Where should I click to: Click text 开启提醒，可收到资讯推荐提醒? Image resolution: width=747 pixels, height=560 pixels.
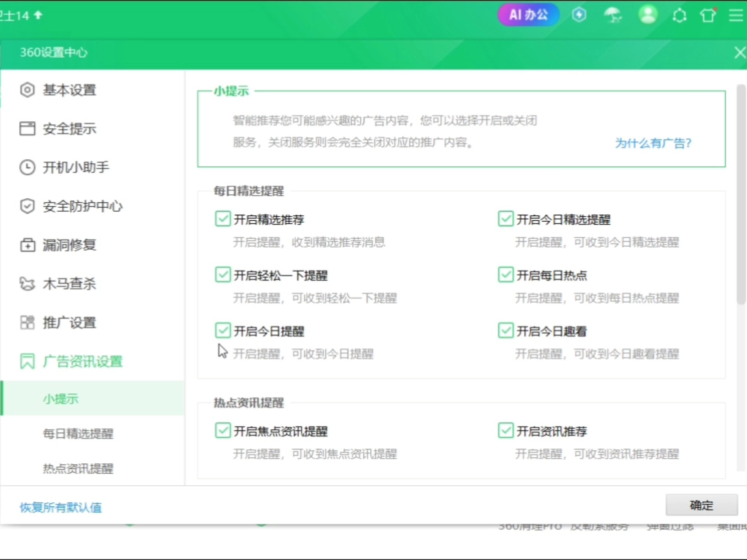597,454
